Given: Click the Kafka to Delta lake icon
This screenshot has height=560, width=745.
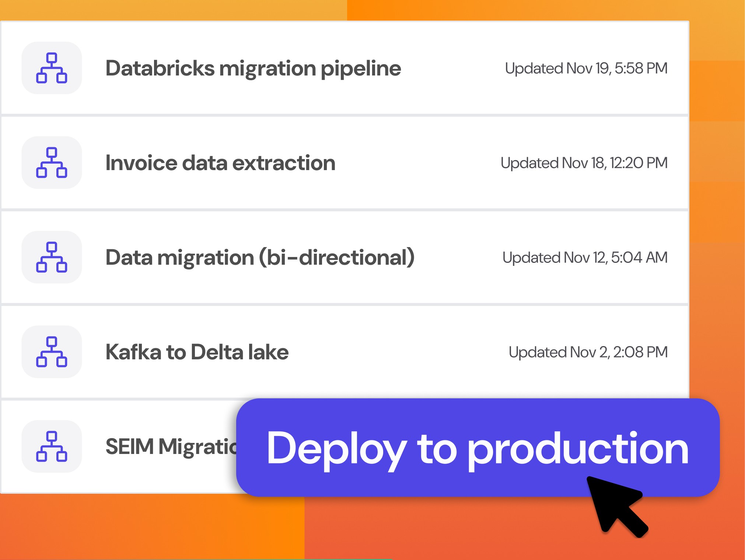Looking at the screenshot, I should 52,352.
